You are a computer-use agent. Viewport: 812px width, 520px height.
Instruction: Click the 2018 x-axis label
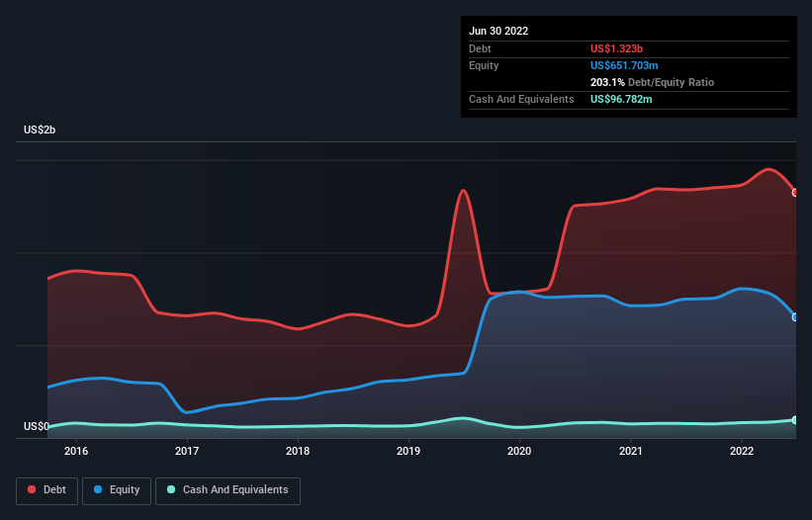point(298,451)
